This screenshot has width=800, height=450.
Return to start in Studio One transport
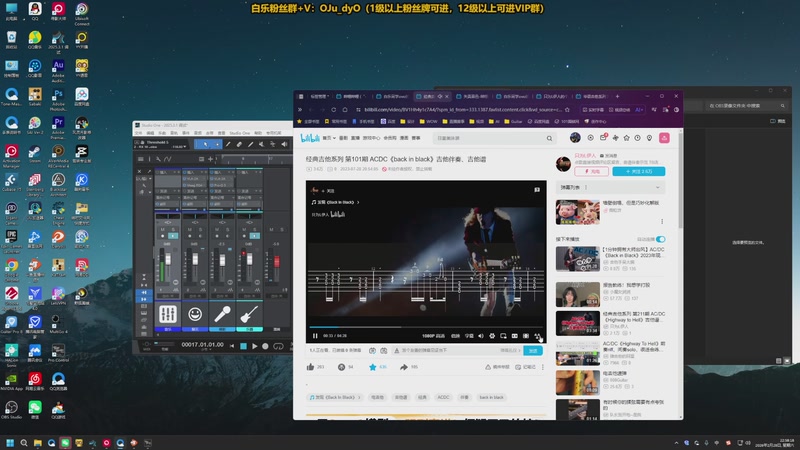pyautogui.click(x=232, y=346)
